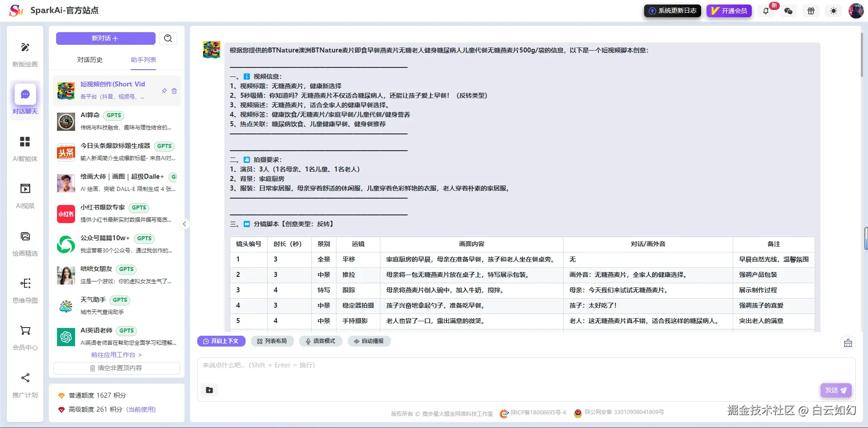Follow the 前往应用工作台 link
Viewport: 868px width, 428px height.
116,355
